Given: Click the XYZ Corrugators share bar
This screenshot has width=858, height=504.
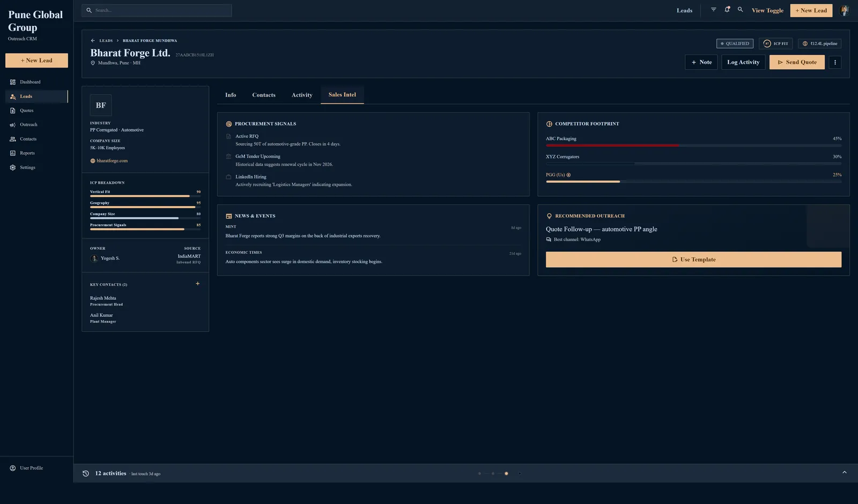Looking at the screenshot, I should click(x=693, y=164).
